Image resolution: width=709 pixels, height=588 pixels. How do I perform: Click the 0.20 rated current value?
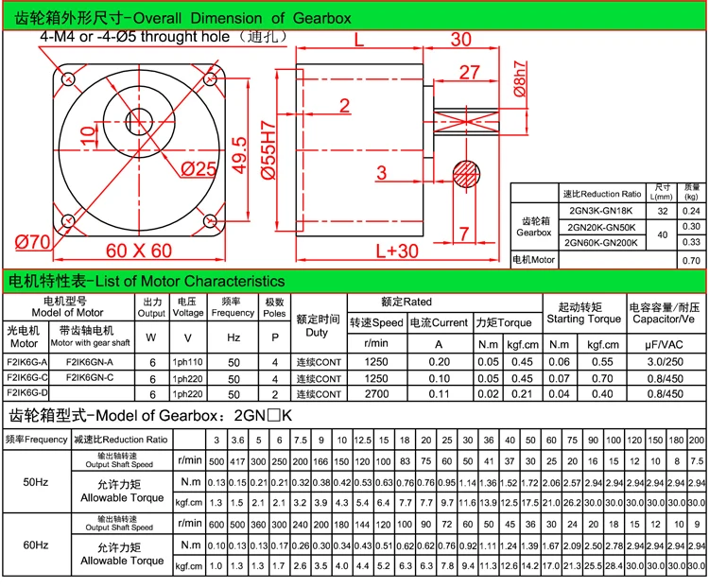point(439,362)
